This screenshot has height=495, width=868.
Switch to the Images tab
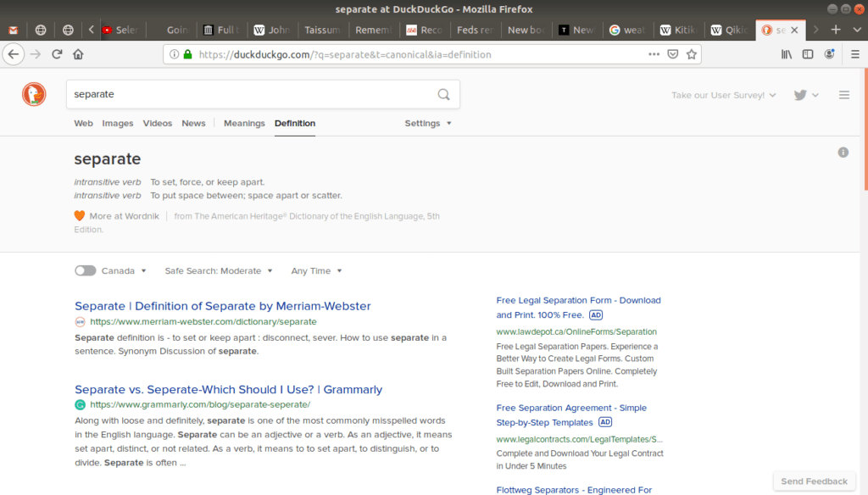tap(117, 124)
